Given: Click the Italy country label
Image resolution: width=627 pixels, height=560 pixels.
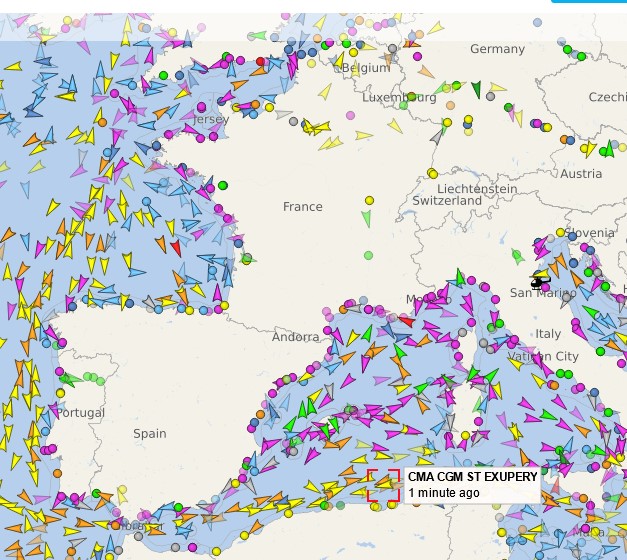Looking at the screenshot, I should pos(548,334).
